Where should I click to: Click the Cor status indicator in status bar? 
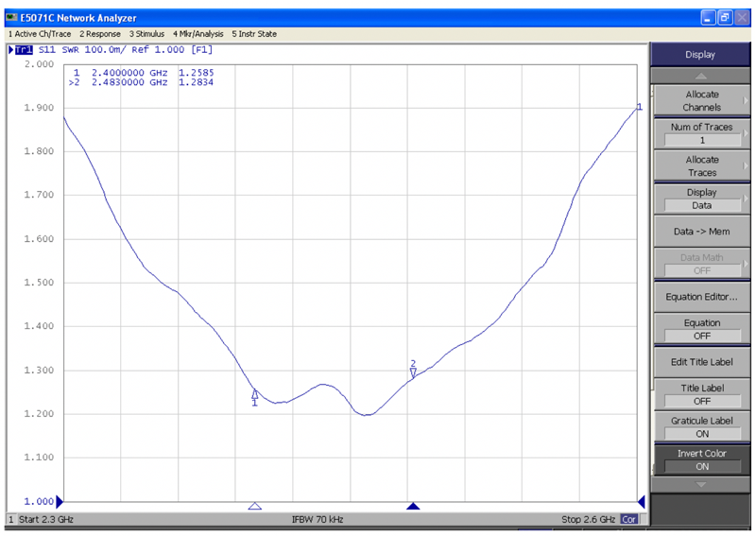[628, 519]
